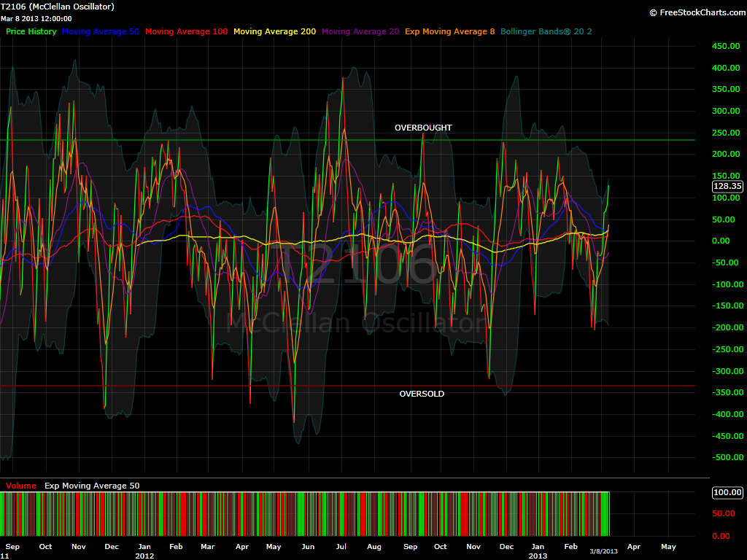Screen dimensions: 747x560
Task: Toggle the Moving Average 200 legend label
Action: pyautogui.click(x=274, y=32)
